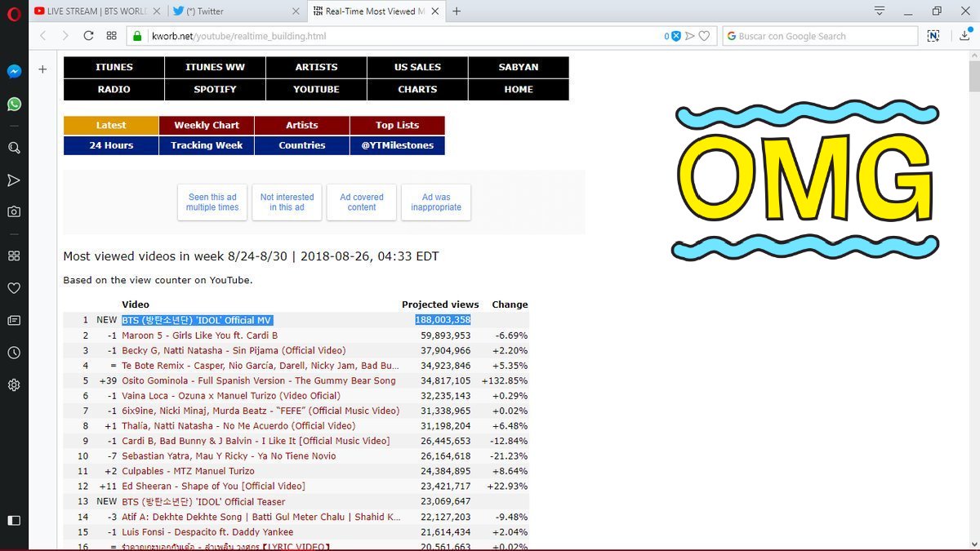
Task: Open the downloads icon
Action: 965,36
